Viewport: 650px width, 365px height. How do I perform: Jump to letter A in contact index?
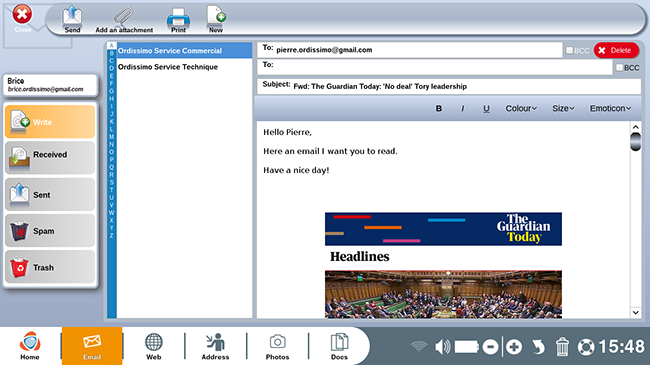[111, 46]
